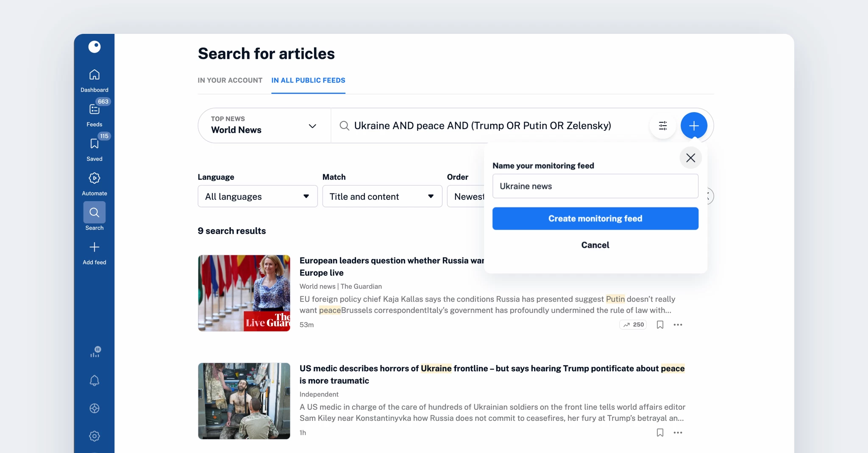868x453 pixels.
Task: Click the 663 Feeds count badge
Action: click(x=103, y=102)
